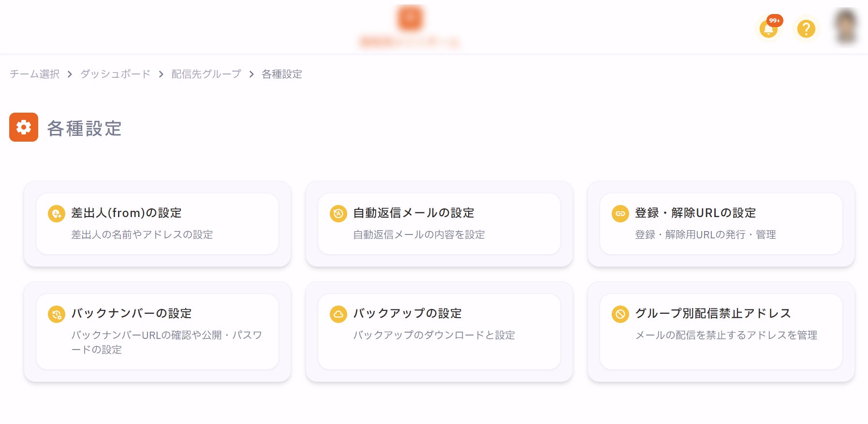
Task: Click the orange gear icon beside 各種設定
Action: click(x=24, y=127)
